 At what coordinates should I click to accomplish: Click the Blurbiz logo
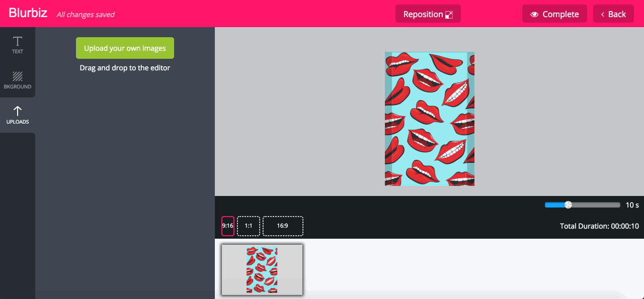pyautogui.click(x=28, y=14)
